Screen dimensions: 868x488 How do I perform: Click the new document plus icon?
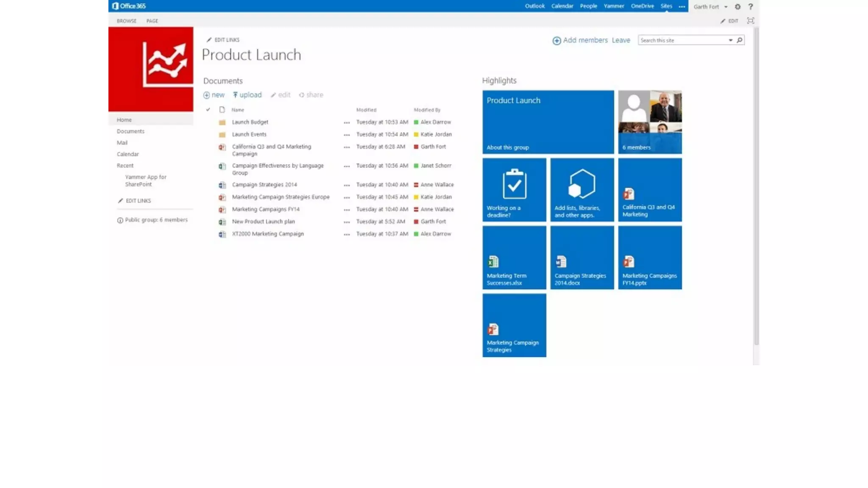point(206,95)
